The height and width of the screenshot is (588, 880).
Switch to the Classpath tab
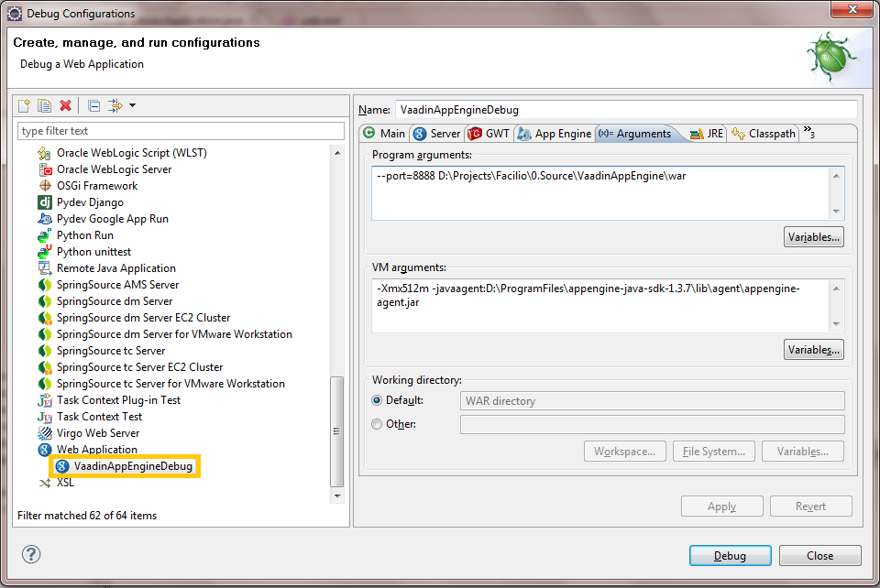point(764,134)
